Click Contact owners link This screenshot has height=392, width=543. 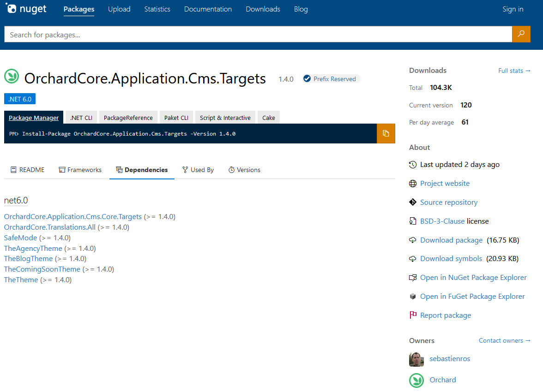[x=505, y=340]
